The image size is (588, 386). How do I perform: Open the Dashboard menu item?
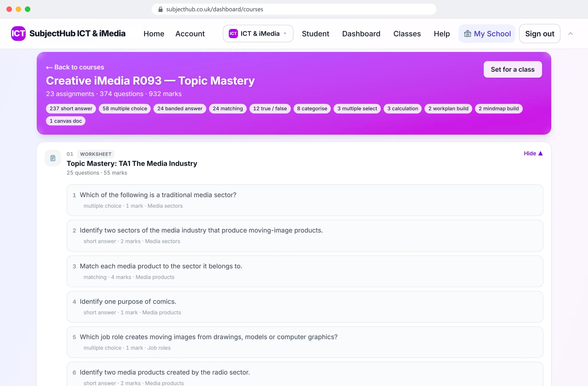click(x=361, y=34)
